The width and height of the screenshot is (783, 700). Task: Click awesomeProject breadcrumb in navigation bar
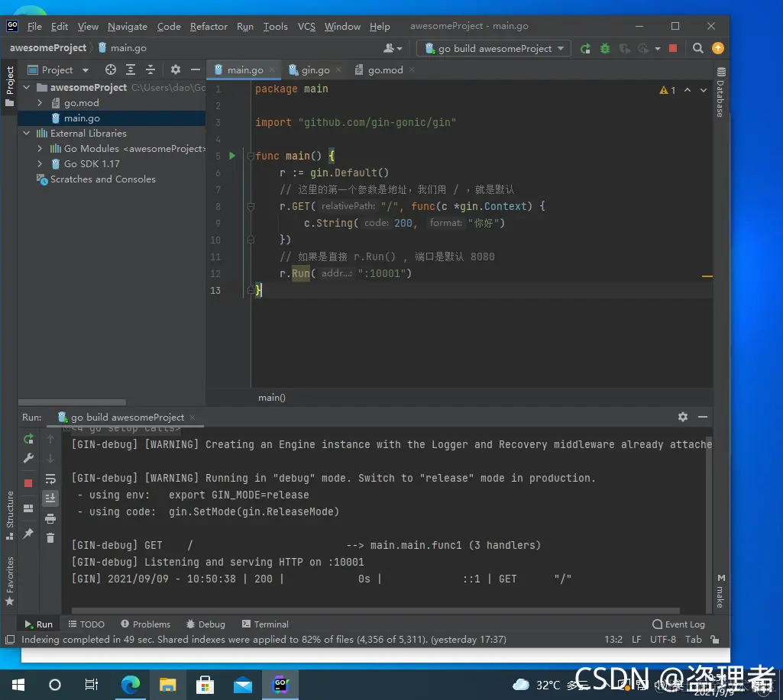48,48
